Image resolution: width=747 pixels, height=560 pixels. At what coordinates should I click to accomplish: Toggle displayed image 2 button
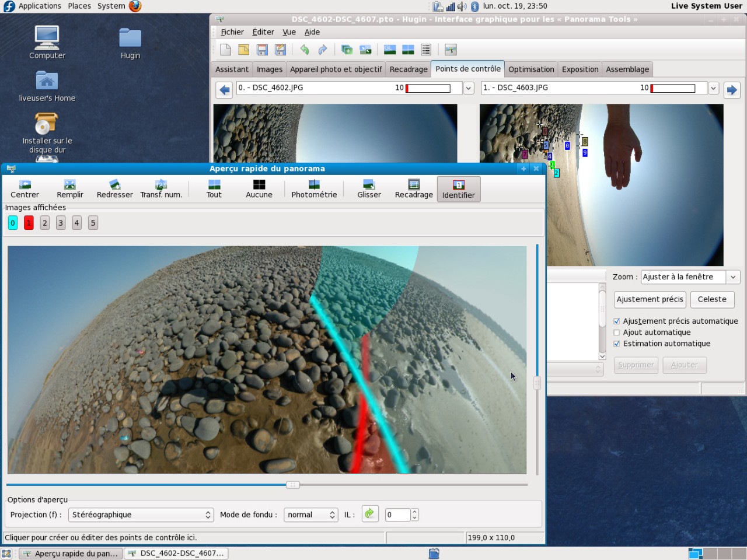click(x=45, y=223)
